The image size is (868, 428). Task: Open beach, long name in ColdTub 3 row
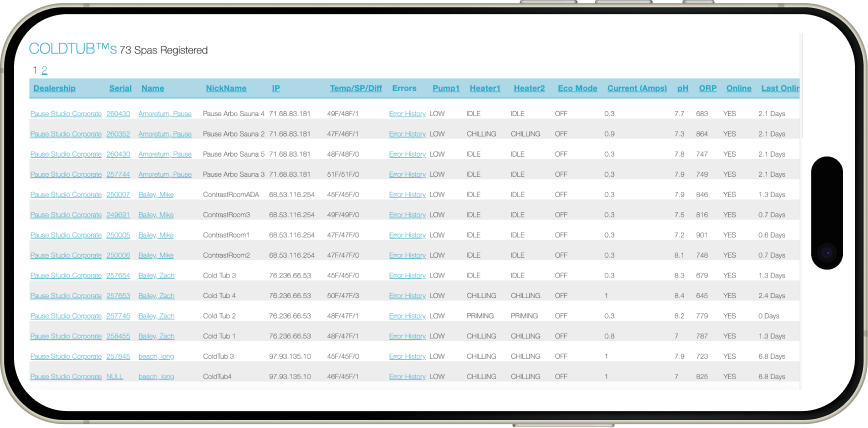[156, 357]
